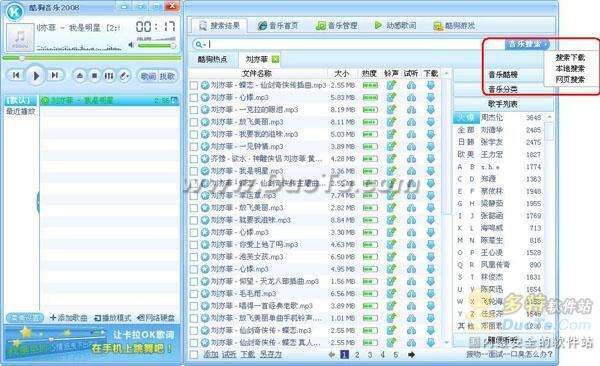Tick the checkbox for 一克拉的眼泪.mp3
This screenshot has height=366, width=600.
click(194, 110)
